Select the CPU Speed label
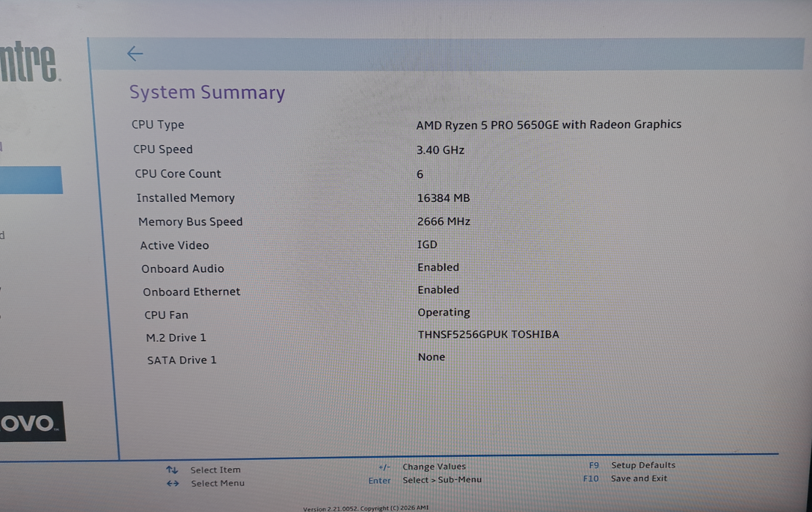 (162, 149)
